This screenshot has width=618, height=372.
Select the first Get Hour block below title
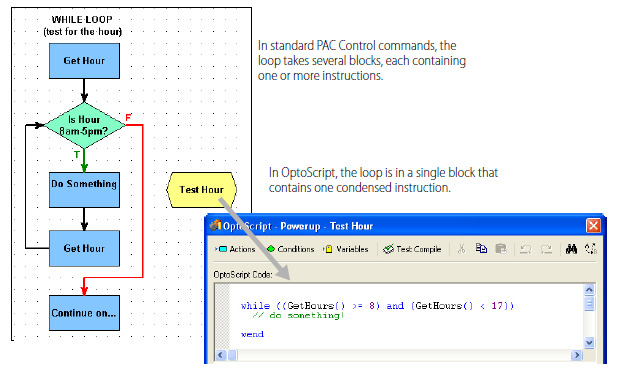(84, 61)
